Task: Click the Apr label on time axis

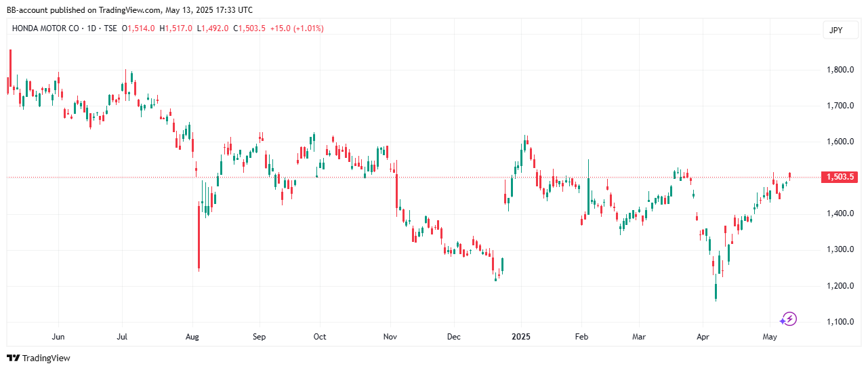Action: (x=702, y=337)
